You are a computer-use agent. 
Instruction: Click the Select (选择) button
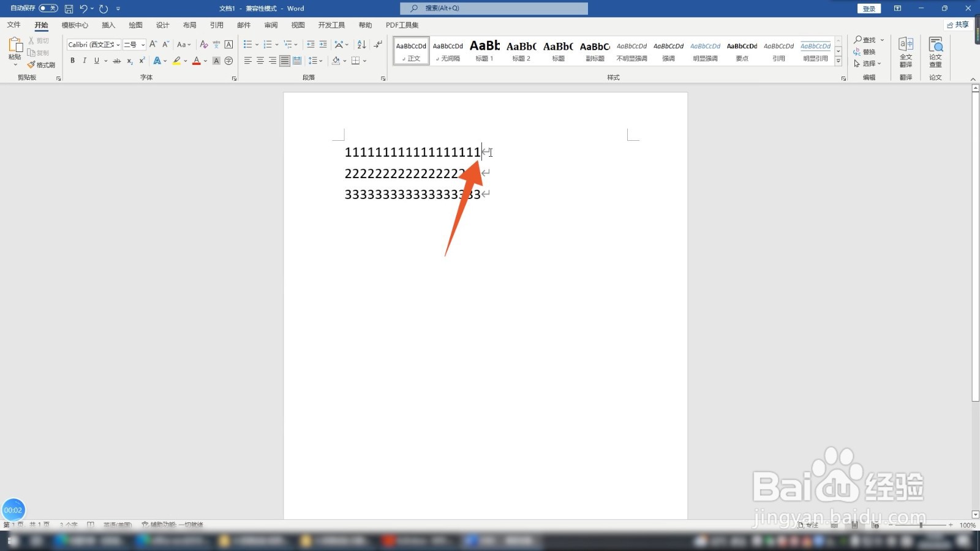(868, 63)
